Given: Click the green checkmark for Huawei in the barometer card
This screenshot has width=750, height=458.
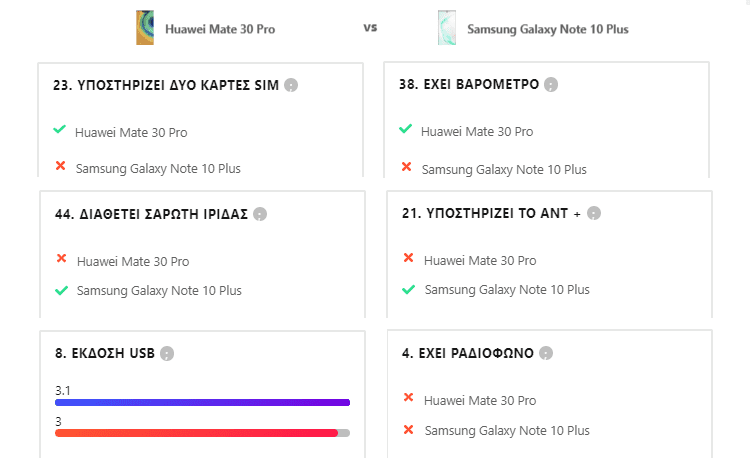Looking at the screenshot, I should (x=405, y=129).
